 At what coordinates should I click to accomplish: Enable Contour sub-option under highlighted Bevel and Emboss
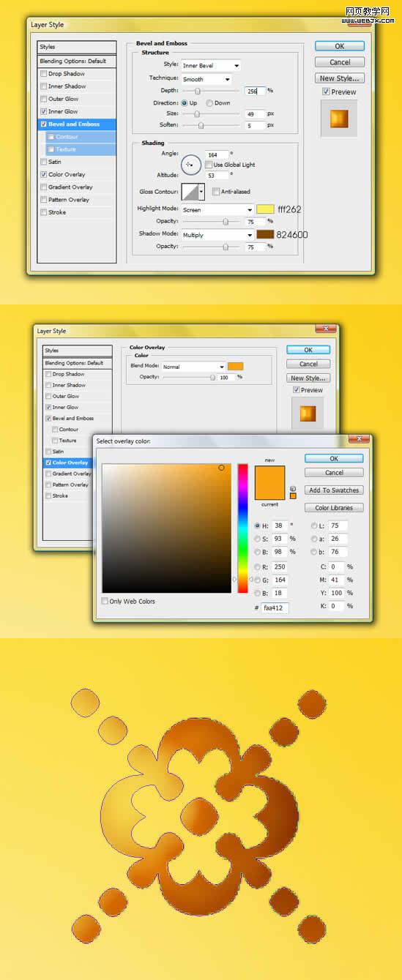[51, 137]
